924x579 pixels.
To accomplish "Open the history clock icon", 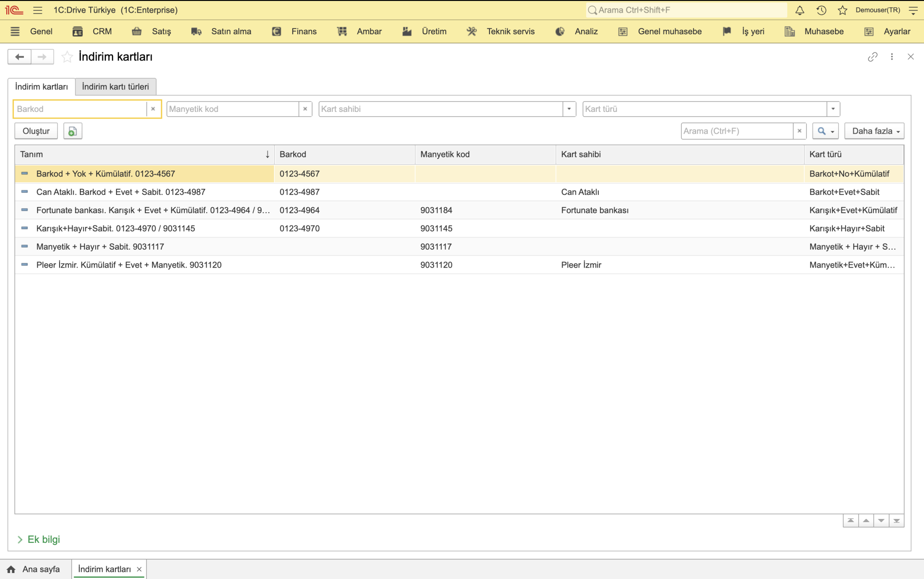I will [x=821, y=10].
